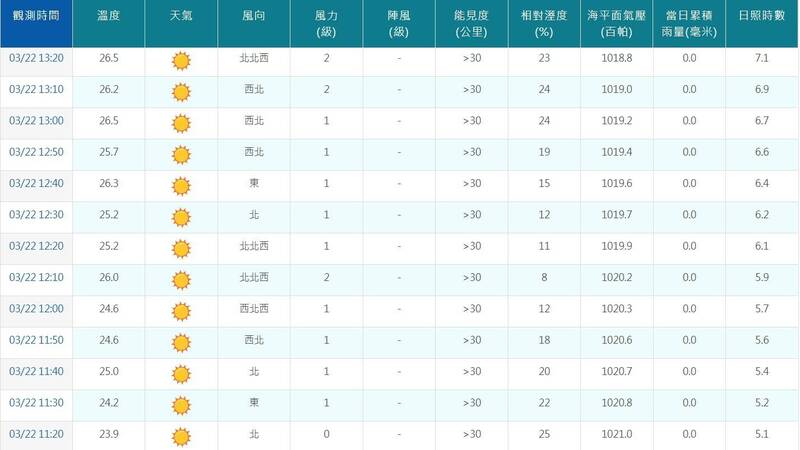The width and height of the screenshot is (800, 450).
Task: Click wind force 0 in 11:20 row
Action: pyautogui.click(x=327, y=434)
